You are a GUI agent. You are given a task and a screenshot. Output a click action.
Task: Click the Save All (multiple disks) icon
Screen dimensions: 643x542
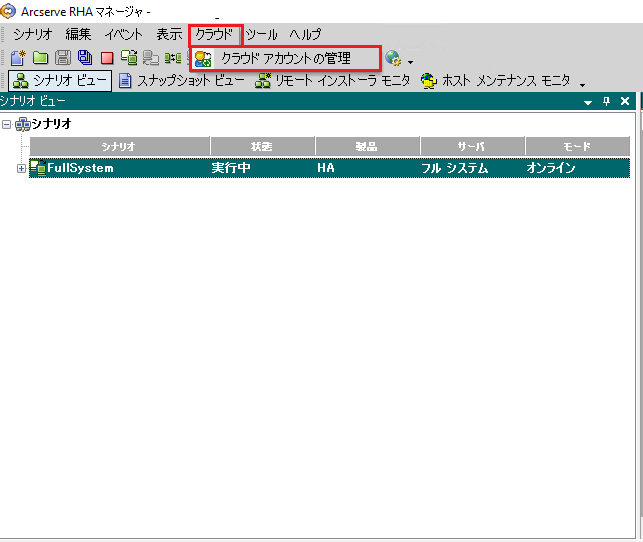coord(85,58)
